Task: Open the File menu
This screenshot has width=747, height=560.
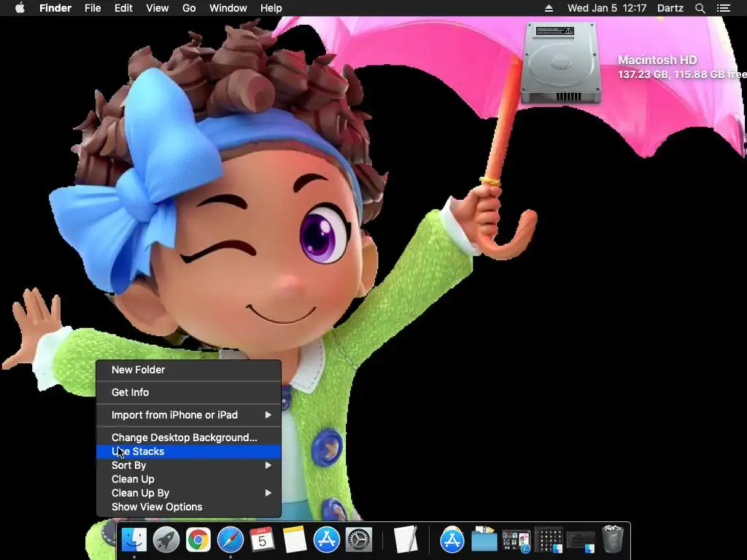Action: (x=93, y=8)
